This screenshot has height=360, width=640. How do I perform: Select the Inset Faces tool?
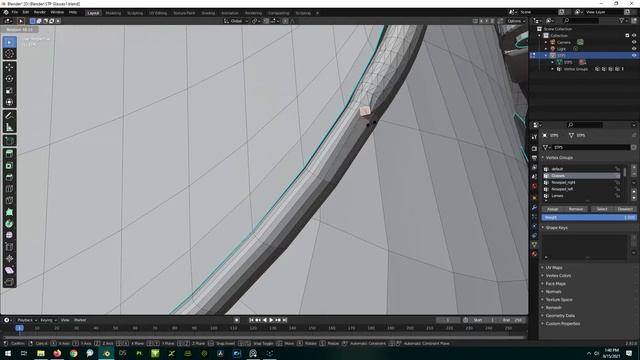9,166
